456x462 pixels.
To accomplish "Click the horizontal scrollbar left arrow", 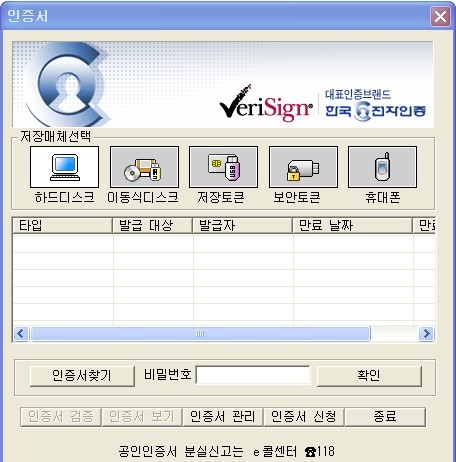I will [21, 334].
